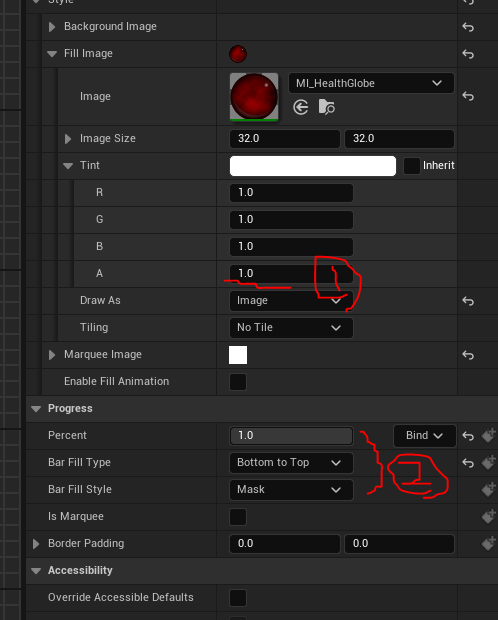The image size is (498, 620).
Task: Reset Bar Fill Type to default arrow
Action: [x=468, y=463]
